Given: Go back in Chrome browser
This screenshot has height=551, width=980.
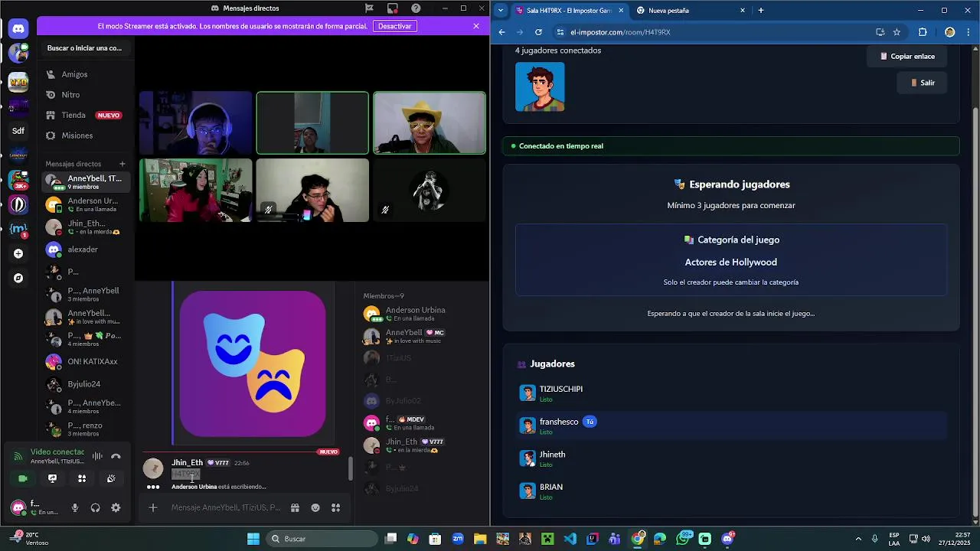Looking at the screenshot, I should [502, 32].
